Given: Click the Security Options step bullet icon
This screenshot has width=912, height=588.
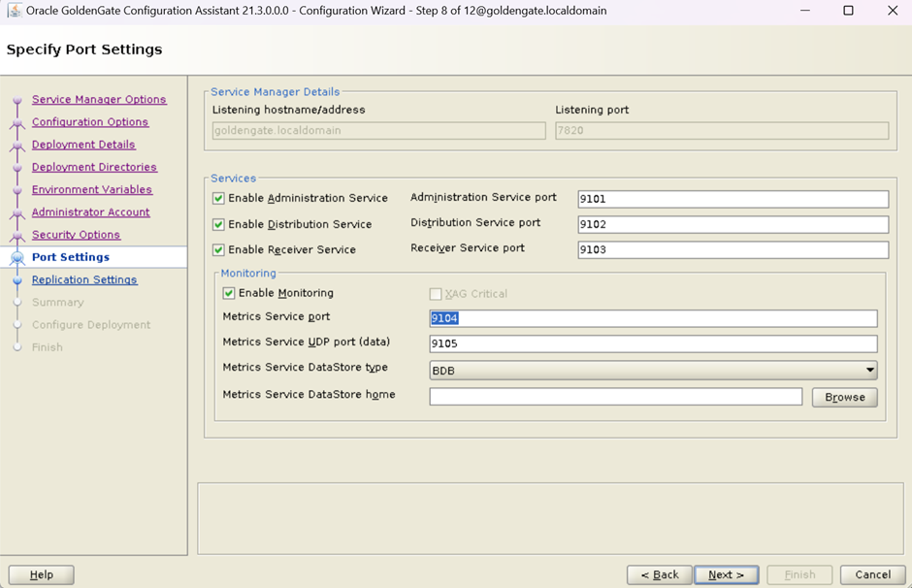Looking at the screenshot, I should point(17,235).
